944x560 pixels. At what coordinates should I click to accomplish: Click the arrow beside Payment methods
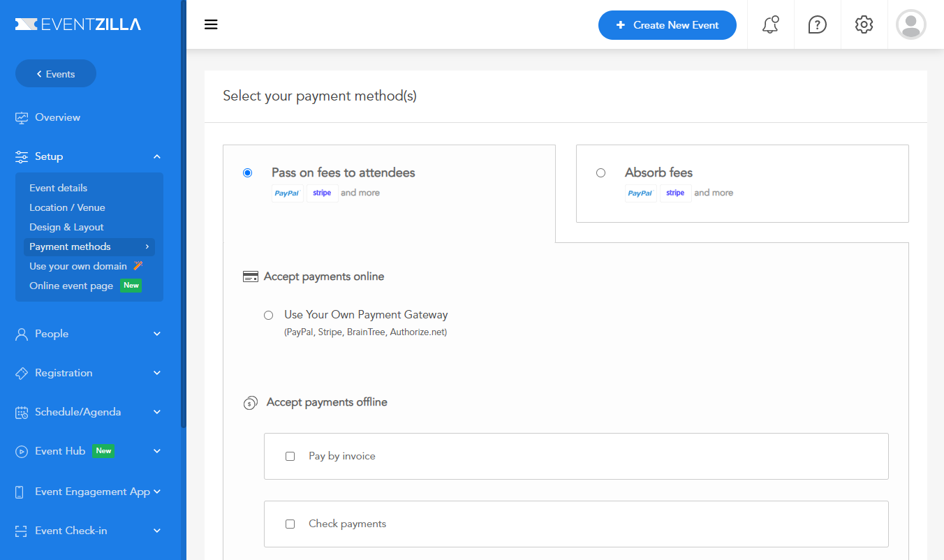pos(147,246)
